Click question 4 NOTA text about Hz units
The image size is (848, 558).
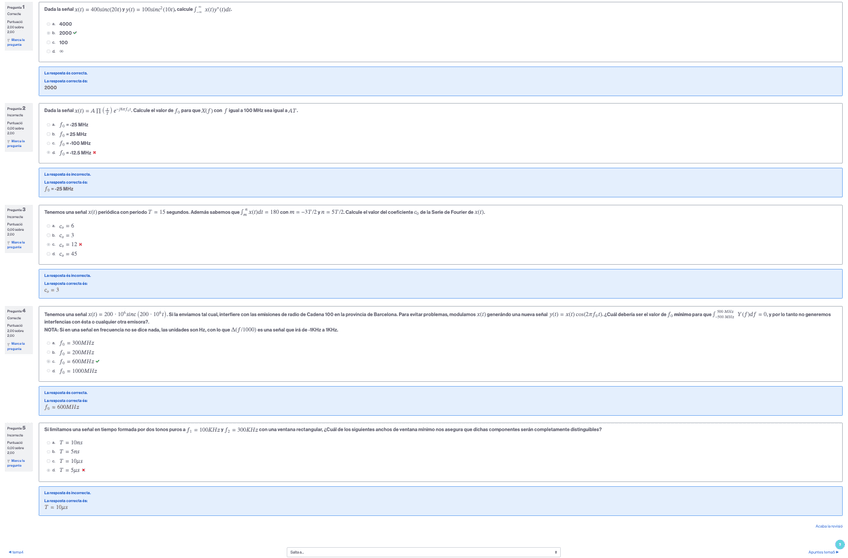(191, 330)
